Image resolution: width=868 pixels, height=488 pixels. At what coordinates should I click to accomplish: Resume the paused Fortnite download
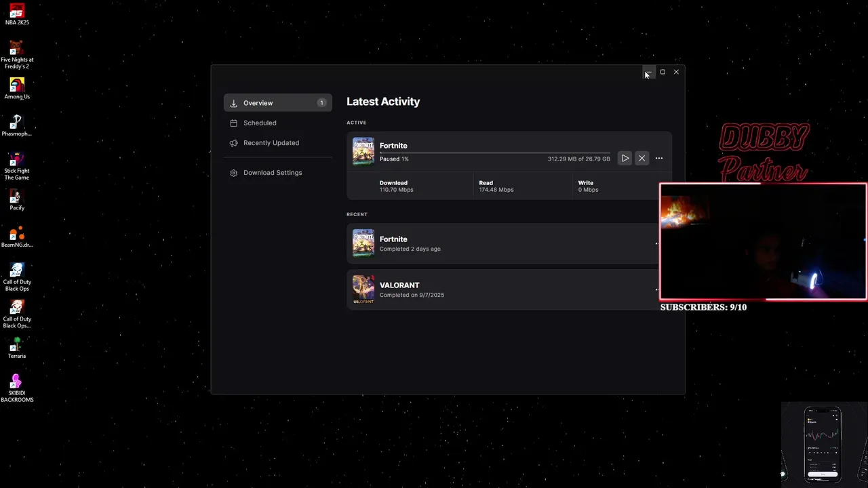coord(625,159)
